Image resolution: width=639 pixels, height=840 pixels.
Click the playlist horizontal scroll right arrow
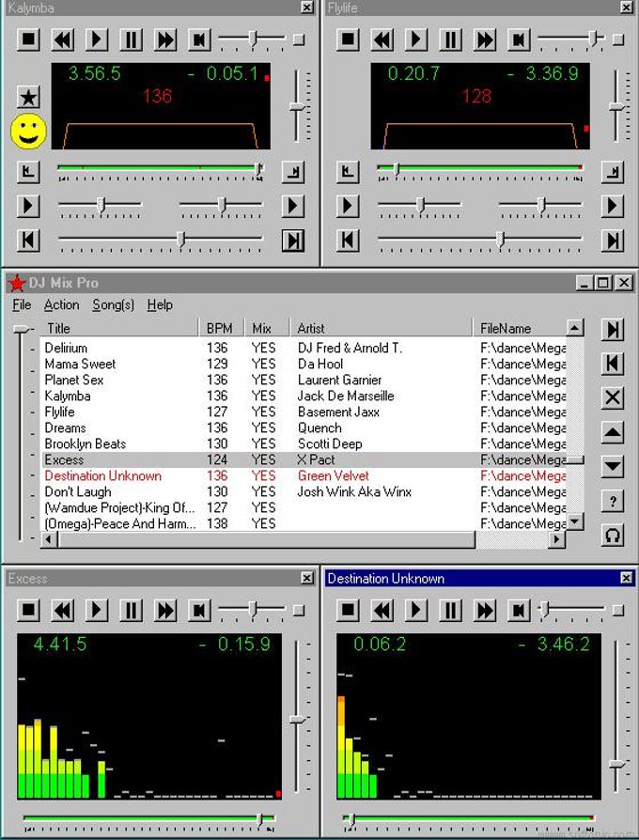[x=557, y=539]
